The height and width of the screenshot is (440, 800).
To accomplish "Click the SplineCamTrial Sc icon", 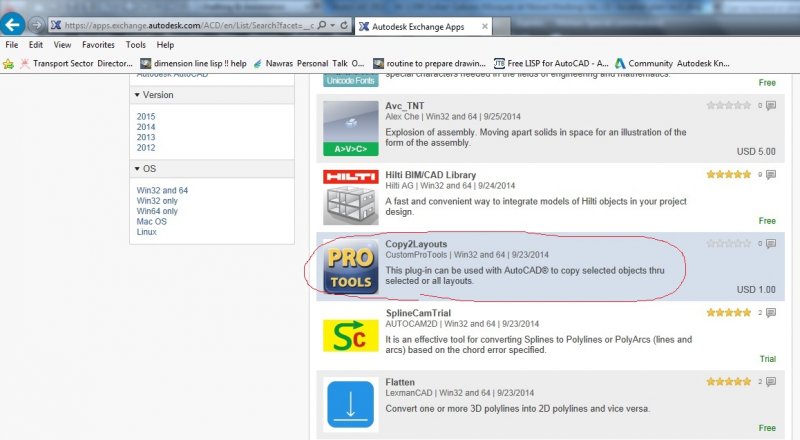I will pyautogui.click(x=351, y=336).
